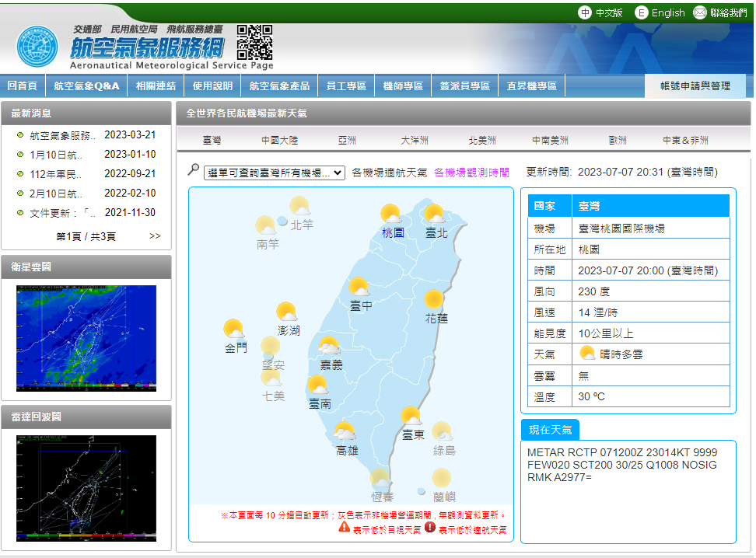The height and width of the screenshot is (558, 756).
Task: Click the 聯絡我們 text link
Action: click(x=729, y=12)
